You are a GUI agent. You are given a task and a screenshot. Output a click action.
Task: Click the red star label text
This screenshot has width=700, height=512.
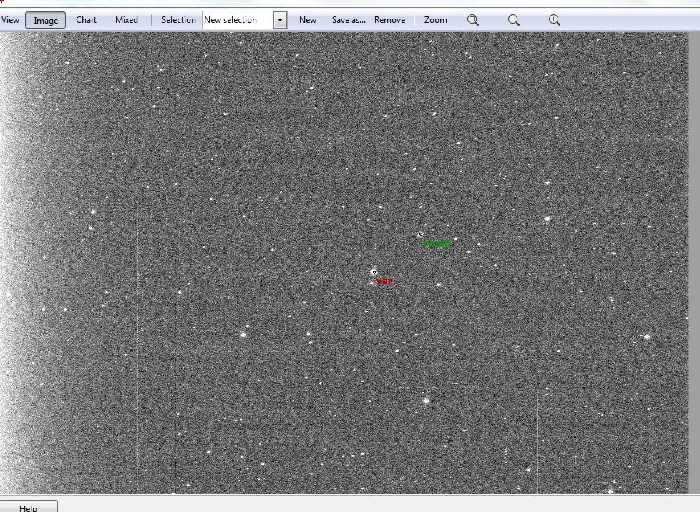click(384, 281)
